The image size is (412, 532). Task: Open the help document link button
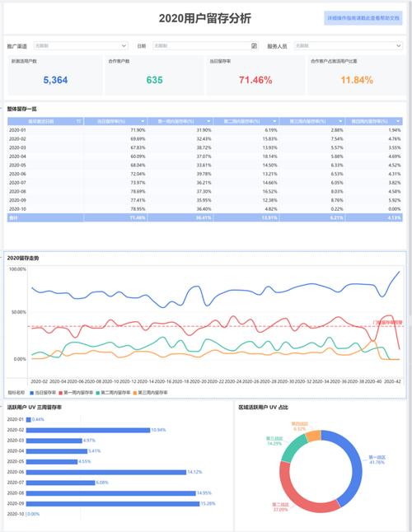click(363, 18)
